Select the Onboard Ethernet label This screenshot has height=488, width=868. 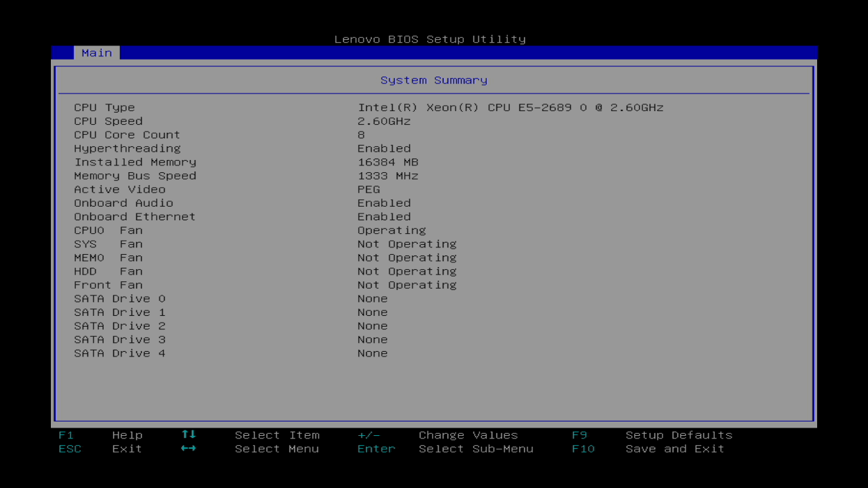tap(135, 216)
